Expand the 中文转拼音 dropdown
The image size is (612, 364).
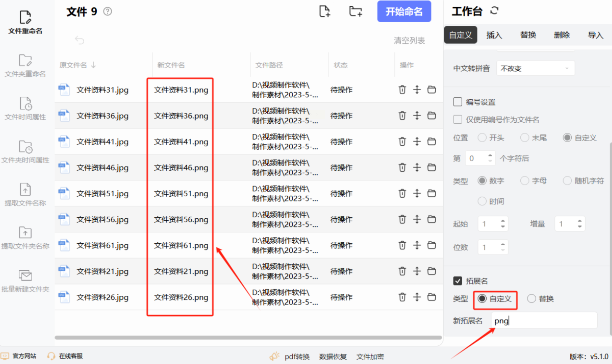coord(535,68)
